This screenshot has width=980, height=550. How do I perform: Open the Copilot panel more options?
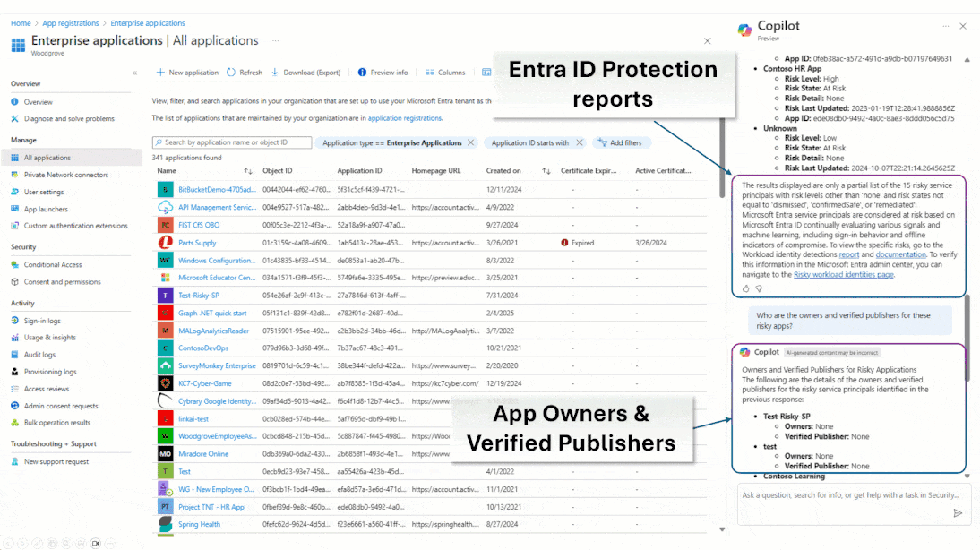[946, 26]
